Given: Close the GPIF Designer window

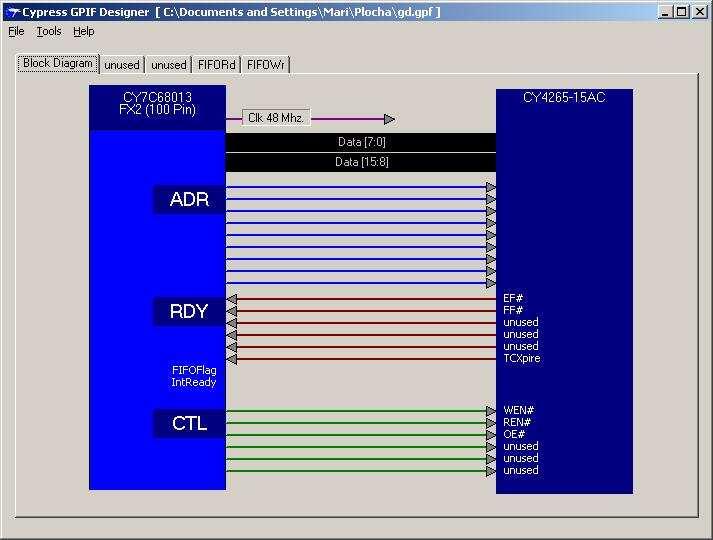Looking at the screenshot, I should (699, 12).
